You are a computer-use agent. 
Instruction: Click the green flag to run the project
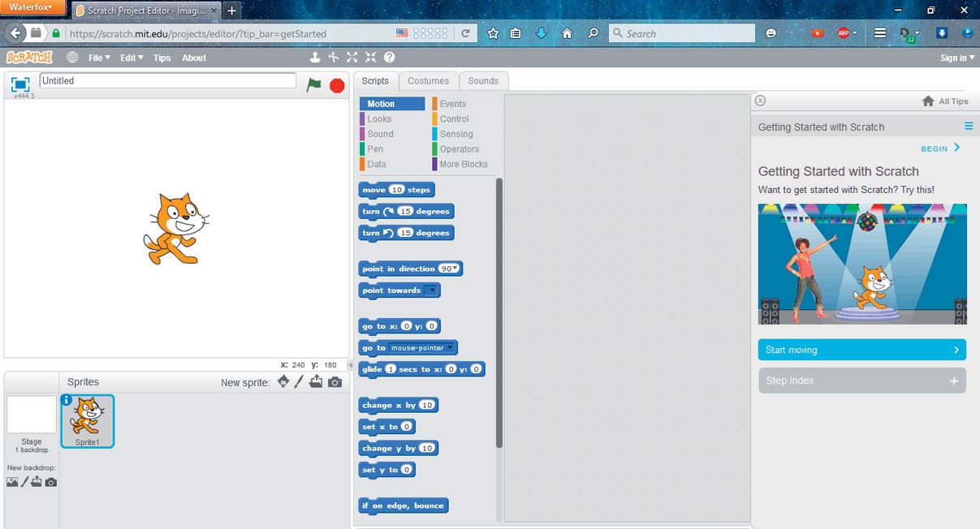click(x=313, y=84)
